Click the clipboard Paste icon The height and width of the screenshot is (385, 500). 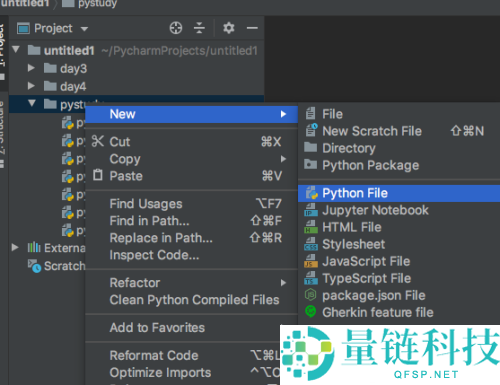click(98, 175)
